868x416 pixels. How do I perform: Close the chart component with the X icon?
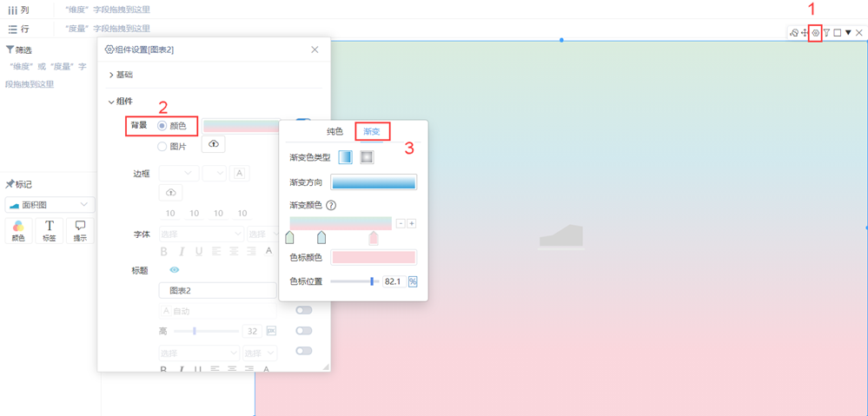858,33
